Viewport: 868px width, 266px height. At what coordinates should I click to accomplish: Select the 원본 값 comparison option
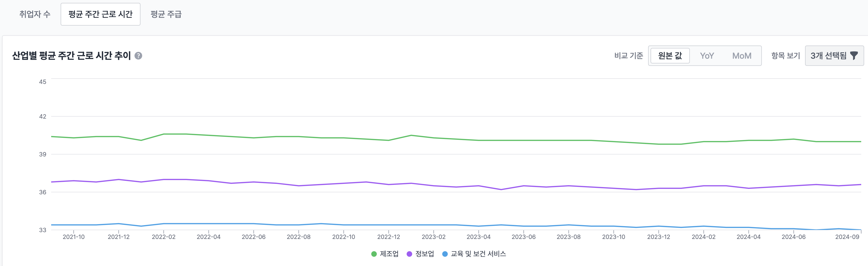tap(670, 56)
